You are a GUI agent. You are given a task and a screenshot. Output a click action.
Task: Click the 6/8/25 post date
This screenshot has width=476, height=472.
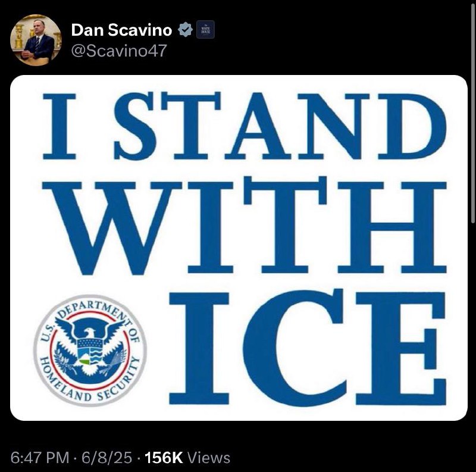107,458
